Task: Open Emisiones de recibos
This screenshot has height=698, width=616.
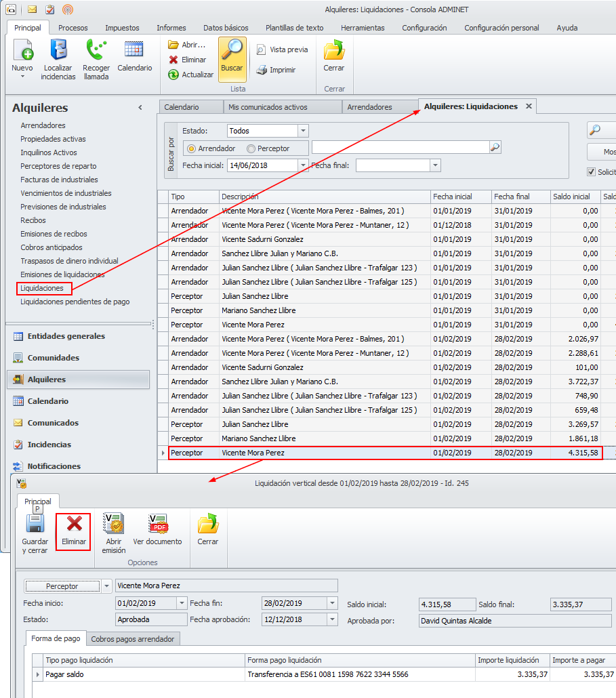Action: point(54,234)
